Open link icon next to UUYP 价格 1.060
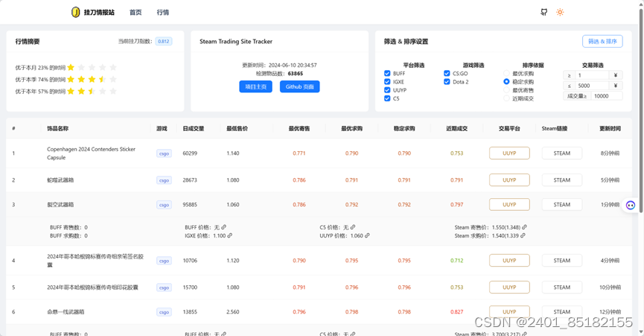644x336 pixels. click(367, 235)
